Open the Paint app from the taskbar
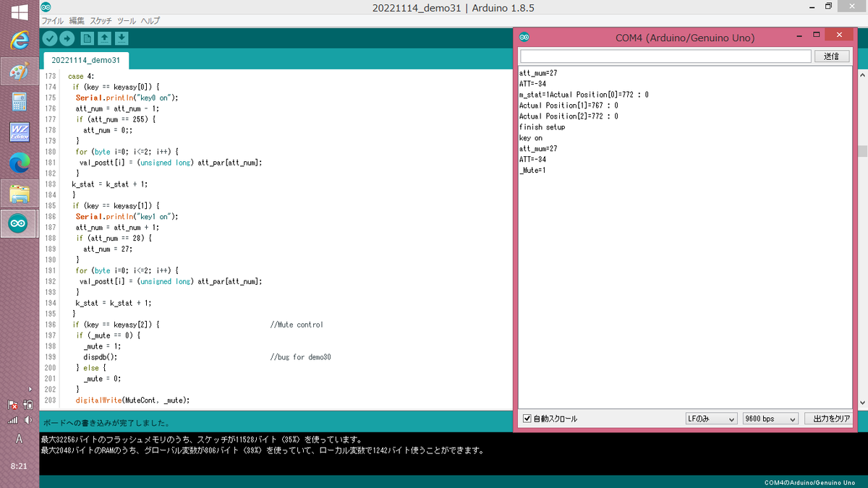The height and width of the screenshot is (488, 868). coord(19,71)
